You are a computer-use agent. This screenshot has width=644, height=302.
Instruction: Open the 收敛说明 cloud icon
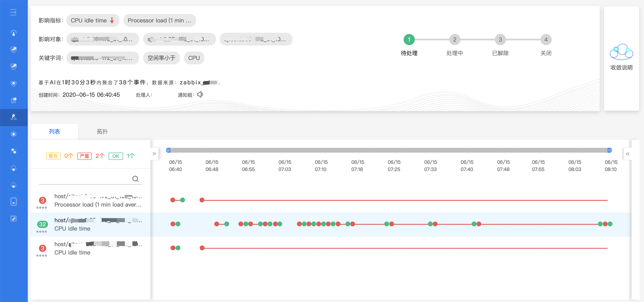[x=621, y=52]
